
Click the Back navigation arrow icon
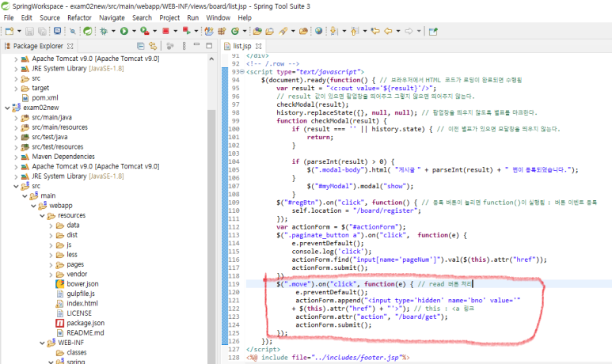389,31
